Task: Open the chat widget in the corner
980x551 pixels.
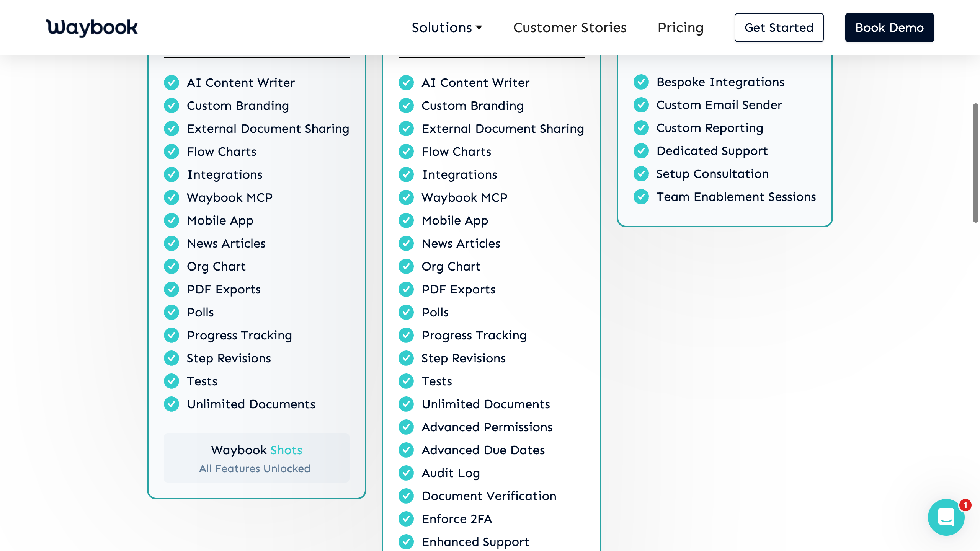Action: [946, 517]
